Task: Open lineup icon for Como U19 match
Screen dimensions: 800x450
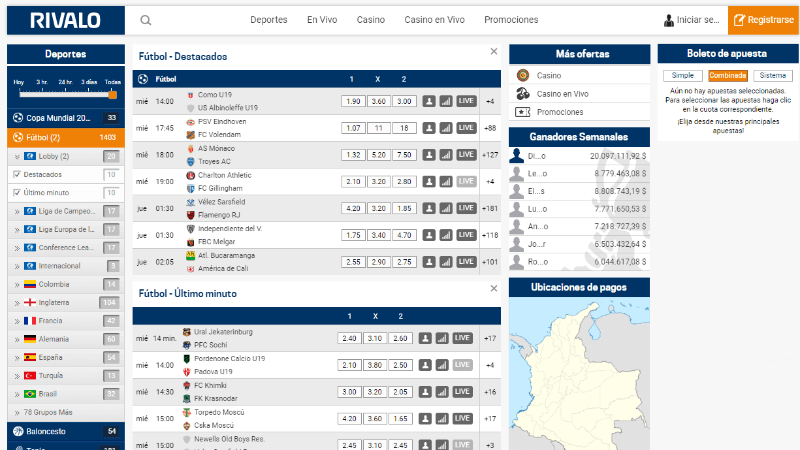Action: [x=429, y=101]
